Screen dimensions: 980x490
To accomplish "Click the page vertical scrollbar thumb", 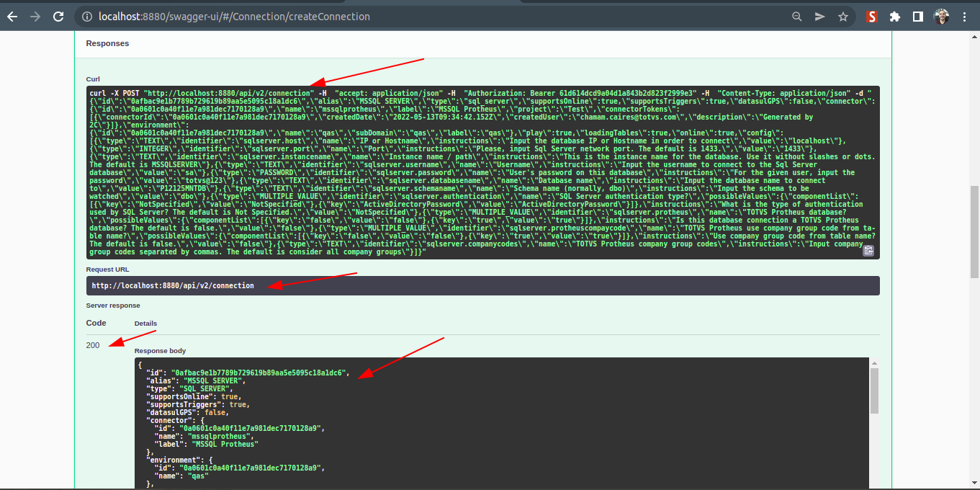I will (x=974, y=231).
